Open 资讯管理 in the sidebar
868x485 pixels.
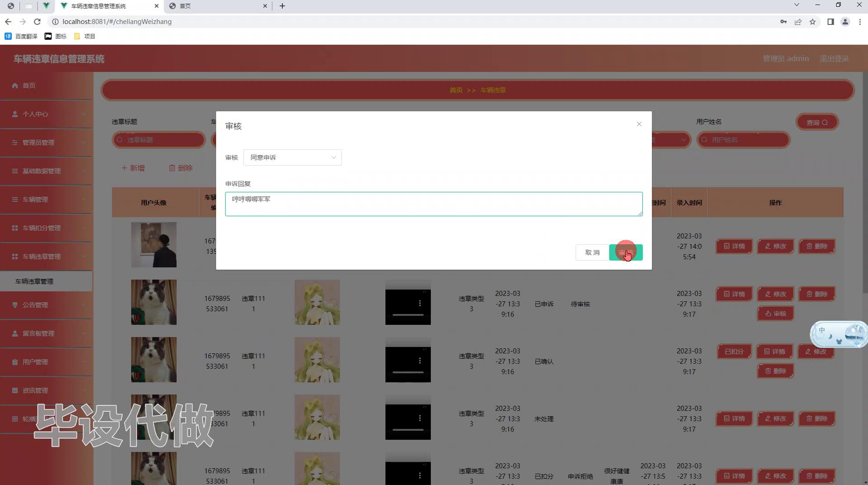46,390
